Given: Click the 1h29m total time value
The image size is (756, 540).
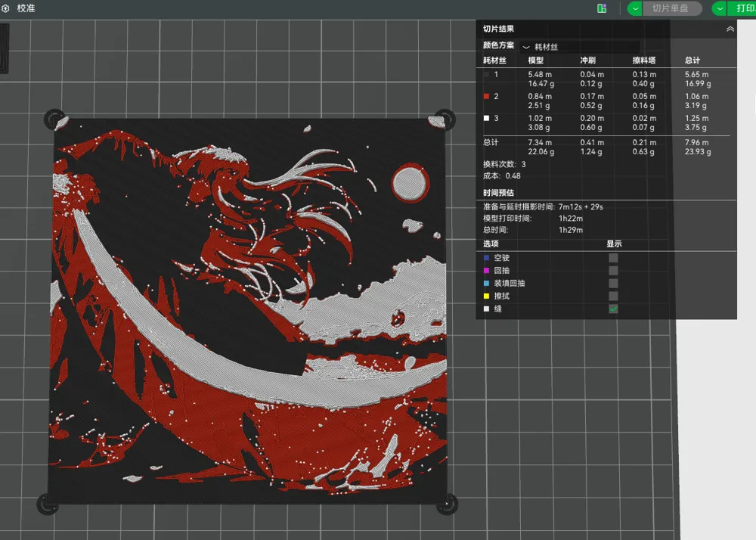Looking at the screenshot, I should coord(571,230).
